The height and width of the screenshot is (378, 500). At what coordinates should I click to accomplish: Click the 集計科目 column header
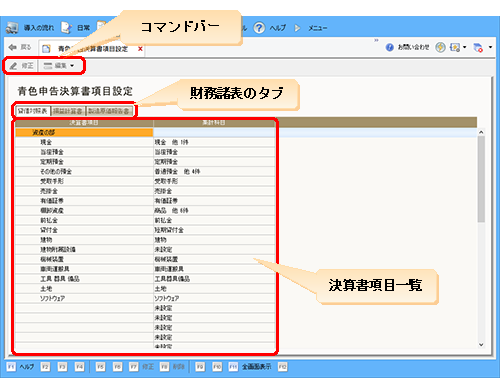(214, 123)
